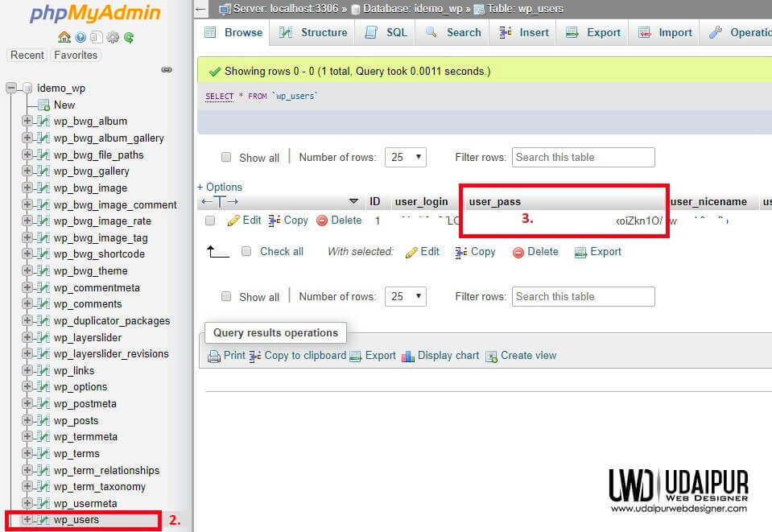This screenshot has height=532, width=772.
Task: Click the Copy to clipboard icon
Action: [255, 356]
